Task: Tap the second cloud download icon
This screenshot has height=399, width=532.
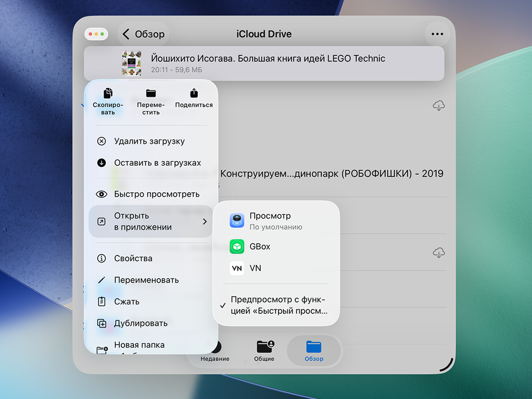Action: tap(439, 253)
